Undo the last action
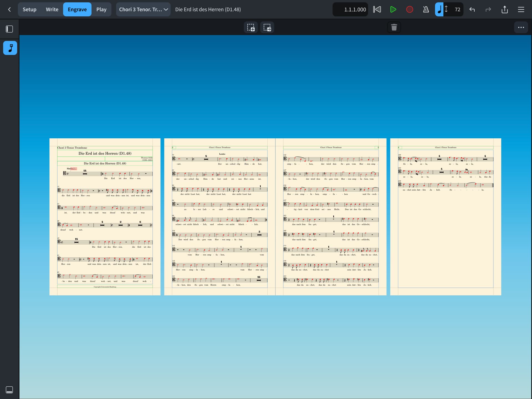This screenshot has width=532, height=399. pyautogui.click(x=472, y=9)
